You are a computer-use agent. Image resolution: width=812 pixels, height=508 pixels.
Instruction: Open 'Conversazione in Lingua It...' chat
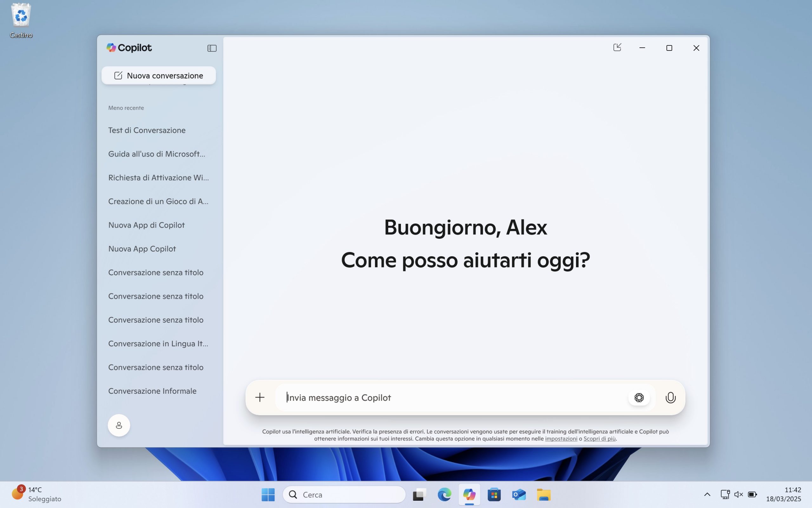tap(158, 343)
